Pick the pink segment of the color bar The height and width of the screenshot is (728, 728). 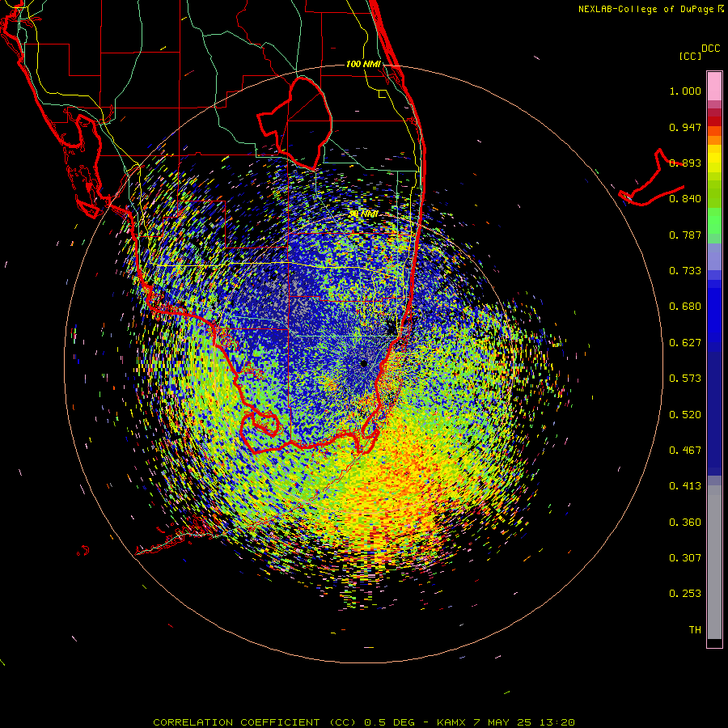tap(714, 87)
